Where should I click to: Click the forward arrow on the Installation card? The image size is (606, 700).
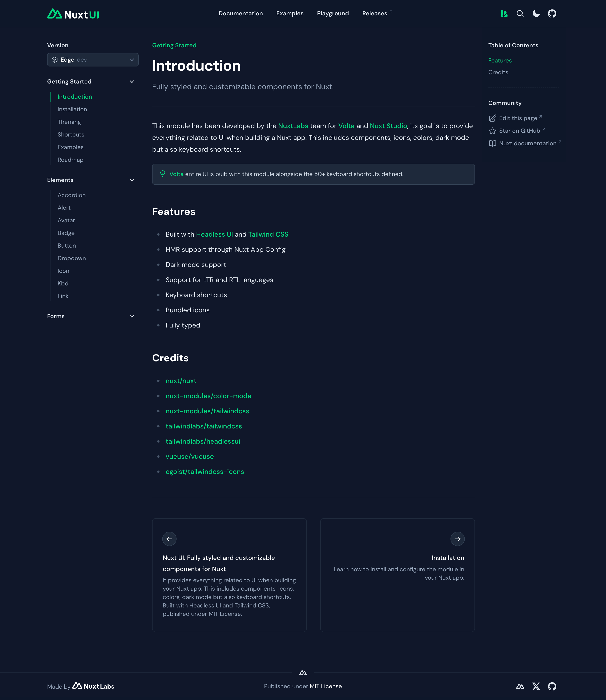click(457, 539)
